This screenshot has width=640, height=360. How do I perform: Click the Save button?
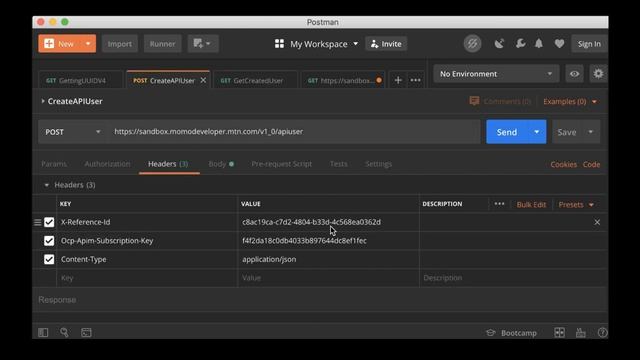pos(567,132)
